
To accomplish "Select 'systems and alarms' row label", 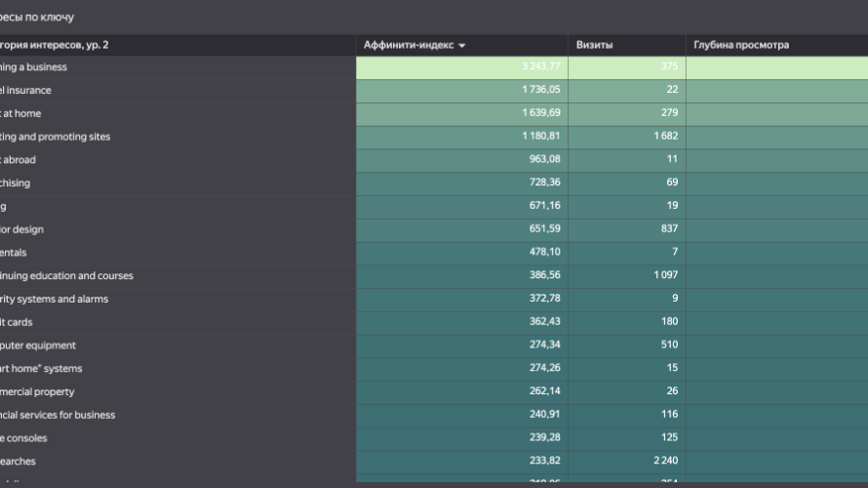I will click(x=55, y=299).
